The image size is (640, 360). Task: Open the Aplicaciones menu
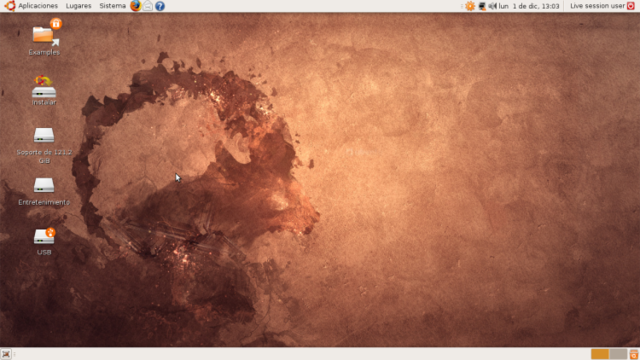tap(38, 6)
